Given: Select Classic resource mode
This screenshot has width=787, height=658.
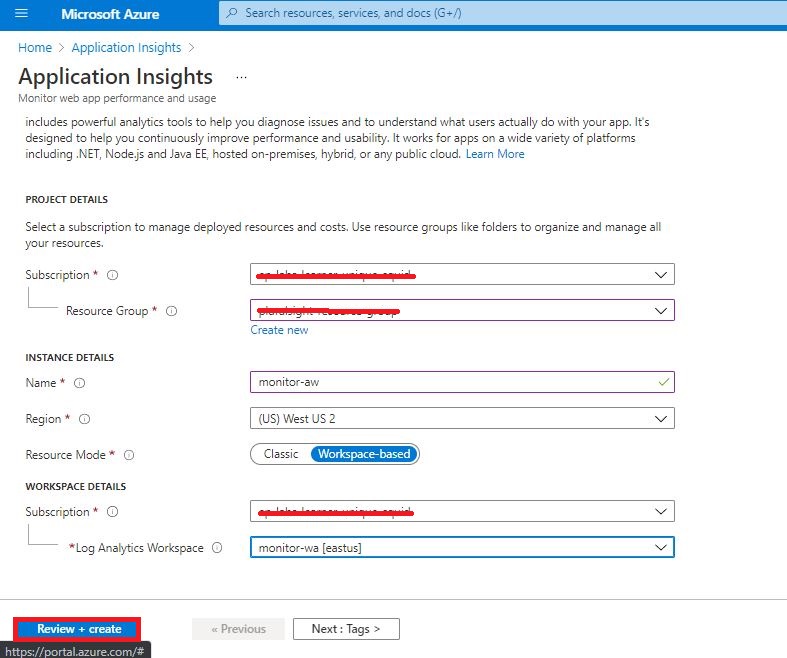Looking at the screenshot, I should point(281,454).
